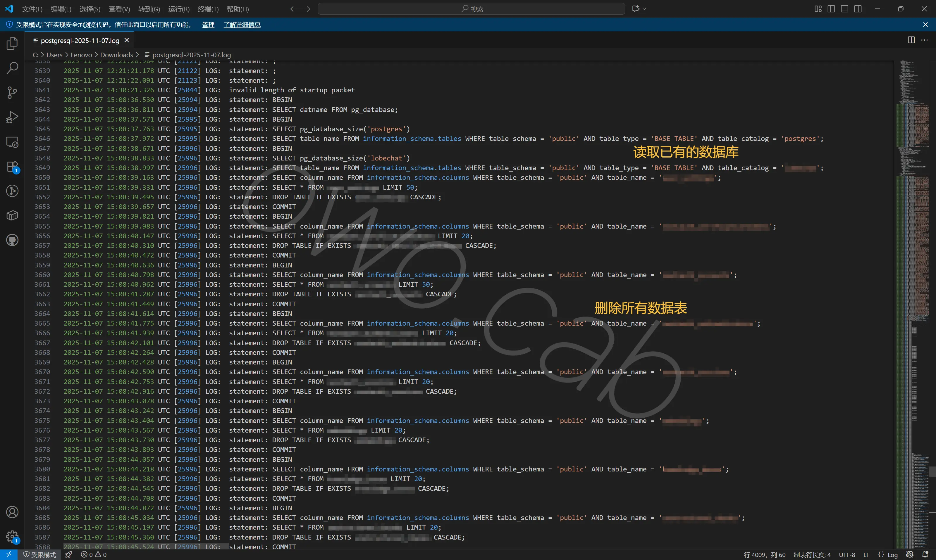Open Remote Explorer view
Image resolution: width=936 pixels, height=560 pixels.
(x=12, y=142)
